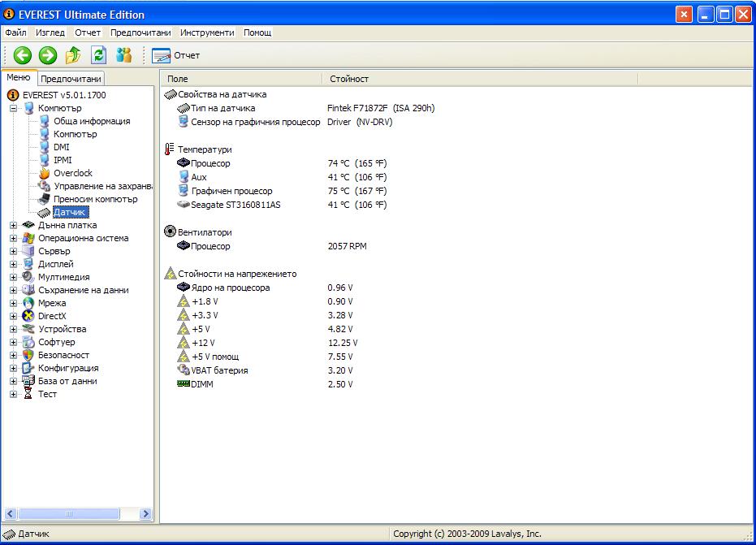
Task: Go back with the green left arrow
Action: [x=22, y=55]
